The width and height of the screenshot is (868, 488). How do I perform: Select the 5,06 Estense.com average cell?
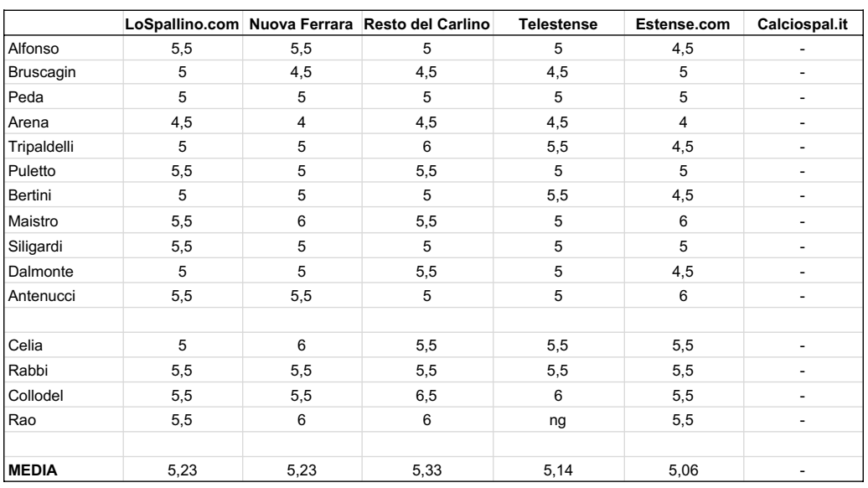[683, 470]
